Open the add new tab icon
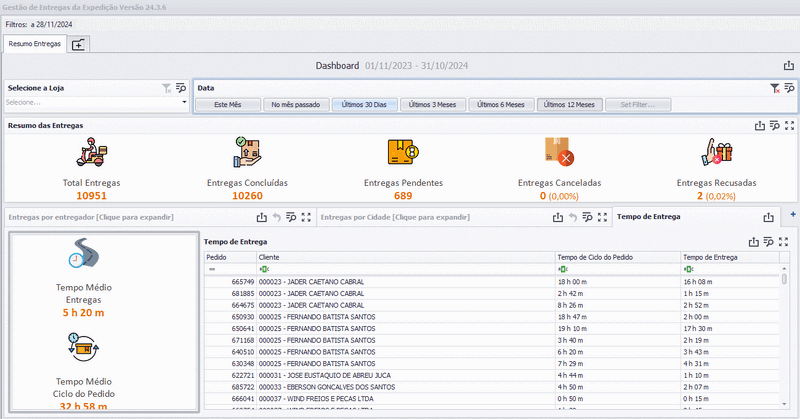This screenshot has height=419, width=800. 78,45
